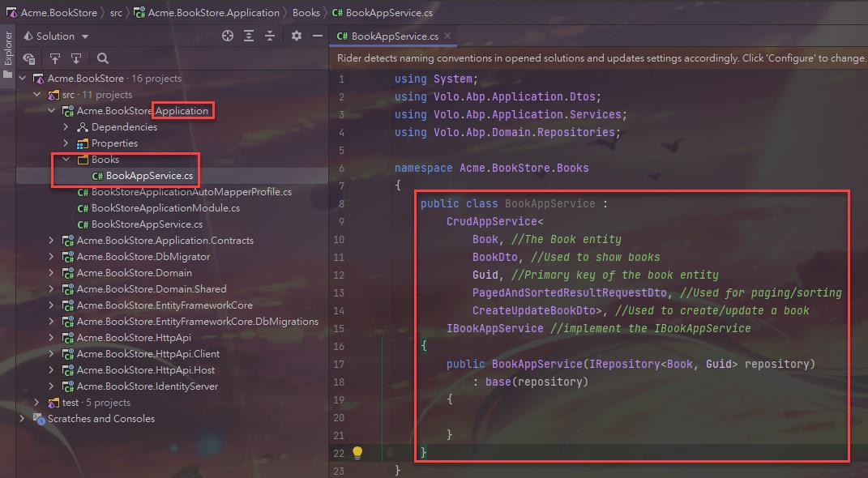Collapse the Books folder
Image resolution: width=868 pixels, height=478 pixels.
click(66, 160)
